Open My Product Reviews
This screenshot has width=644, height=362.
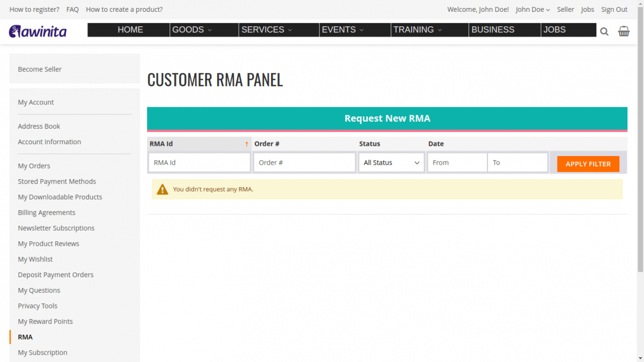(48, 244)
